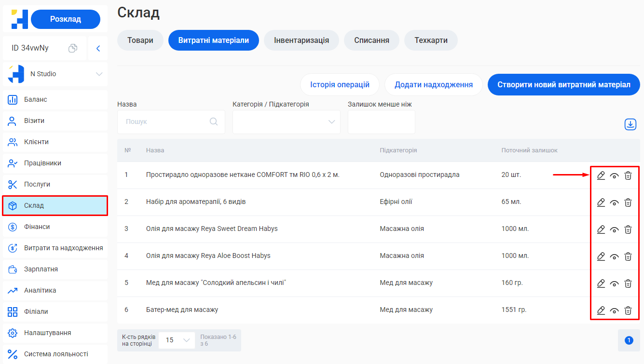Edit the Набір для ароматерапії row with pencil icon
644x364 pixels.
coord(601,202)
